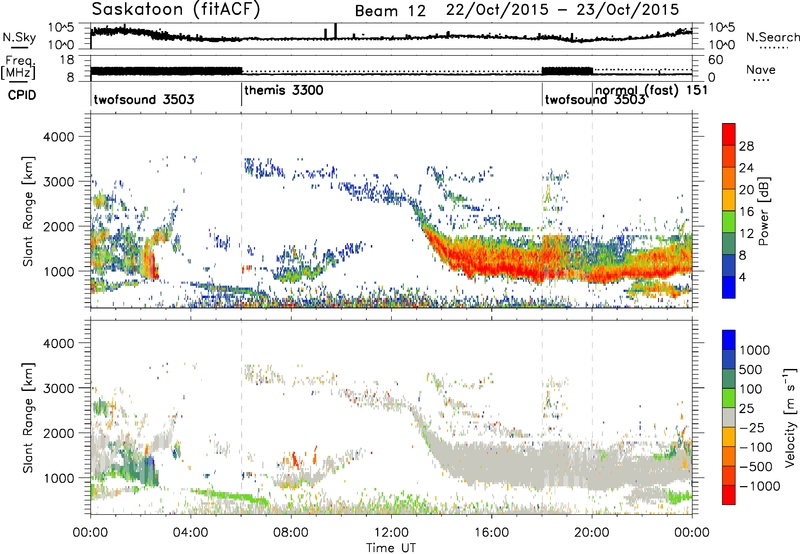Click the second 'twofsound 3503' label near 18:00
Screen dimensions: 800x554
595,99
